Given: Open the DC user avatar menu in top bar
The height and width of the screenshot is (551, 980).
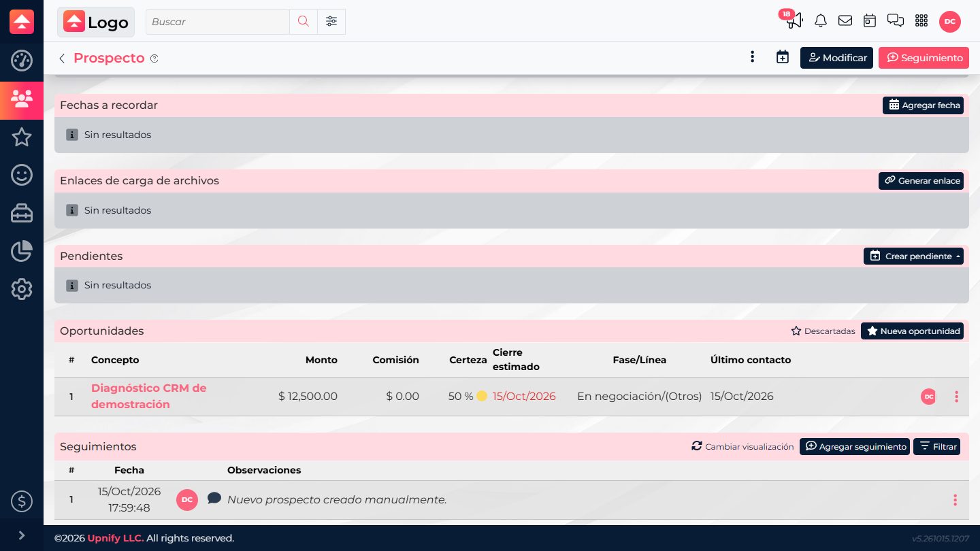Looking at the screenshot, I should pyautogui.click(x=950, y=21).
